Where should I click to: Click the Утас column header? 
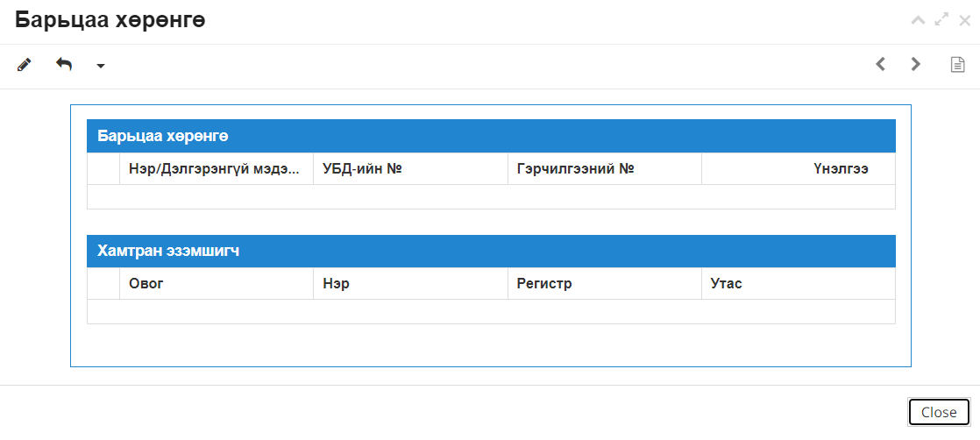(x=799, y=284)
